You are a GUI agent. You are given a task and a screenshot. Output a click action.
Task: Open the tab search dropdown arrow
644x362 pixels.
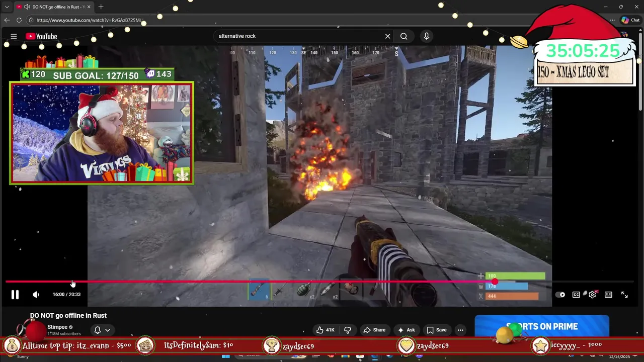[x=7, y=7]
